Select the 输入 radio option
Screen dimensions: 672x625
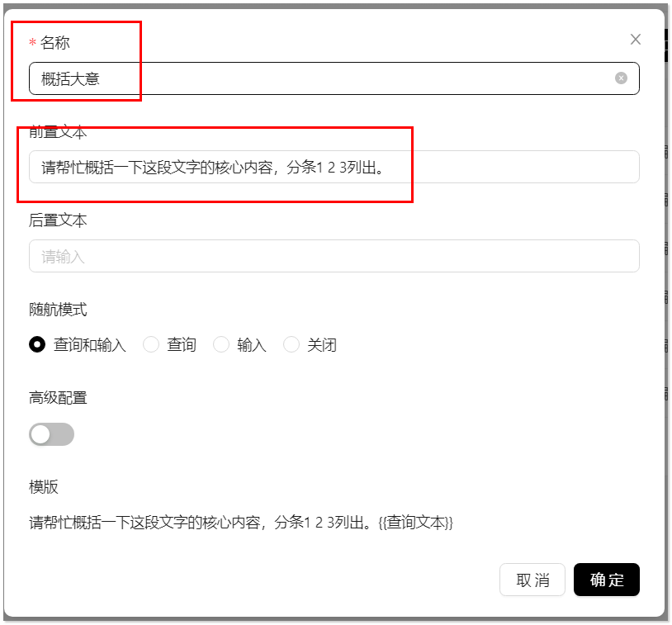click(221, 344)
